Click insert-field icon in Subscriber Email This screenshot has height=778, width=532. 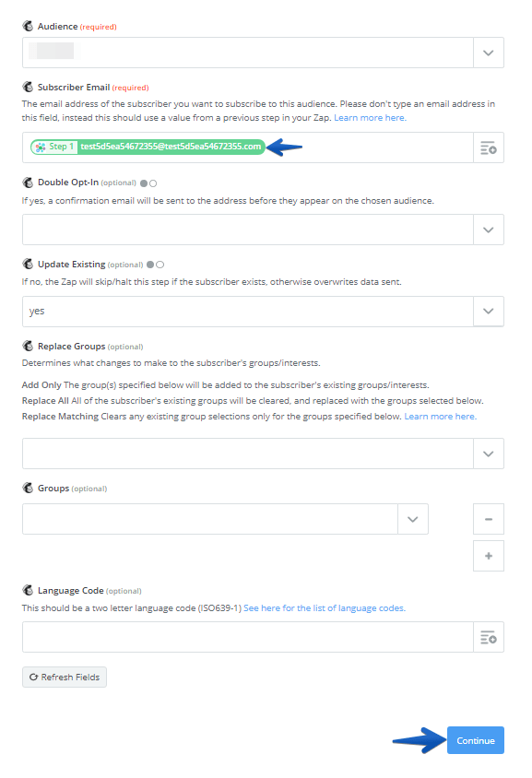coord(489,147)
